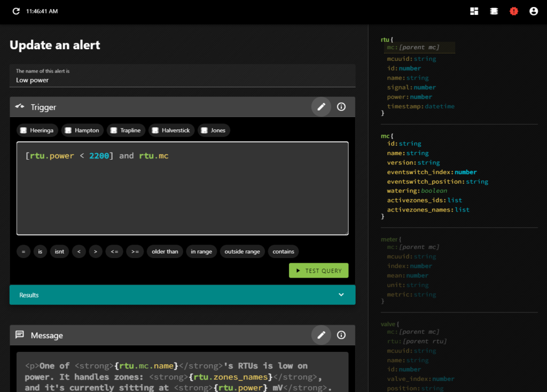547x392 pixels.
Task: Click the refresh icon beside the clock
Action: pyautogui.click(x=16, y=11)
